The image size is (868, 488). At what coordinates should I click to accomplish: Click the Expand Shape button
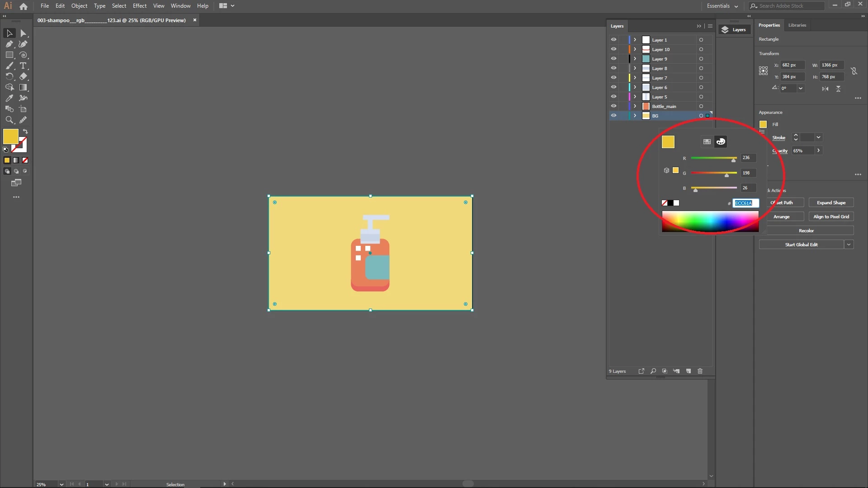[x=831, y=202]
